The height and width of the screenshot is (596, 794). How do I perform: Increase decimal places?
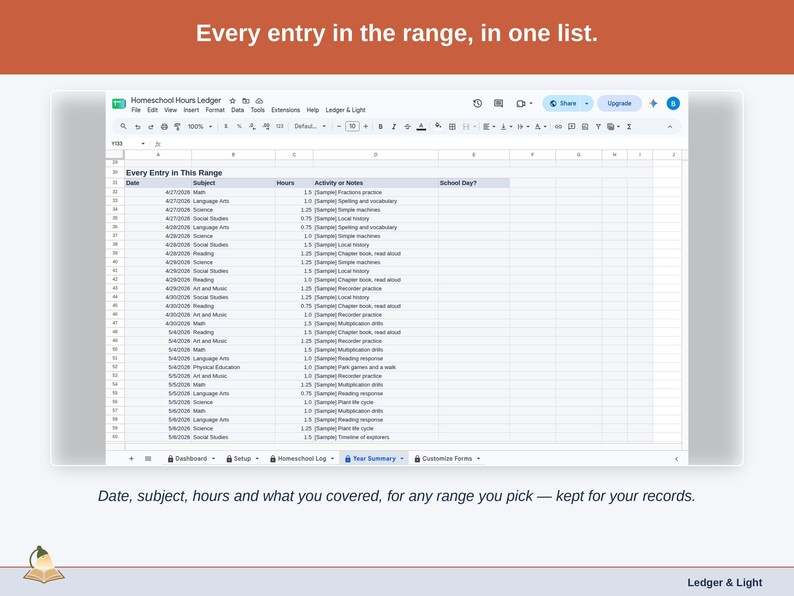click(266, 127)
